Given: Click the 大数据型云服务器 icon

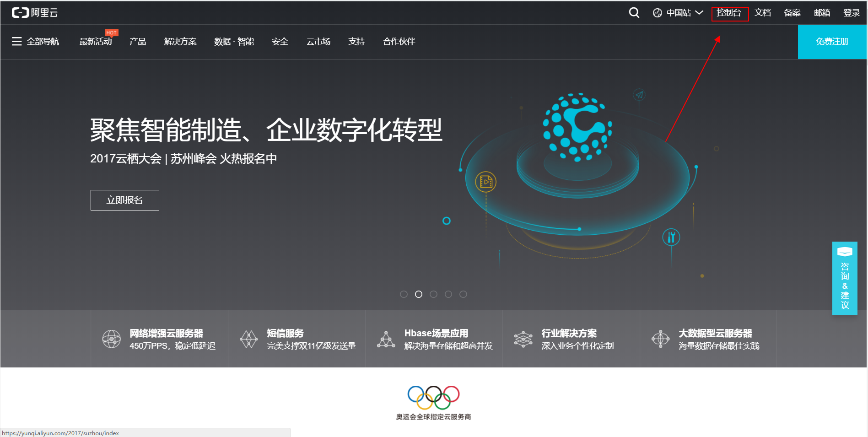Looking at the screenshot, I should [660, 339].
